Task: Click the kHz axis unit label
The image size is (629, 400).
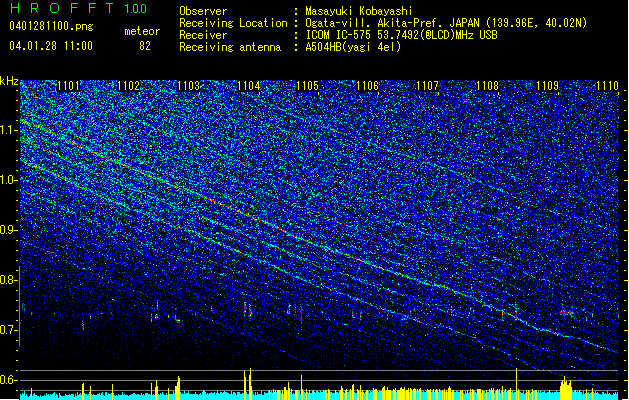Action: coord(9,81)
